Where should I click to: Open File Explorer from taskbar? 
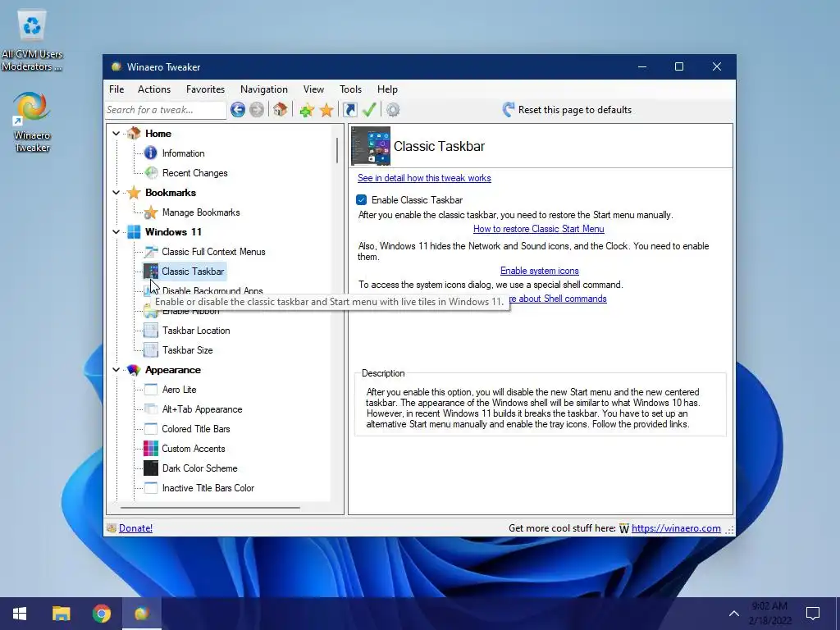tap(61, 614)
